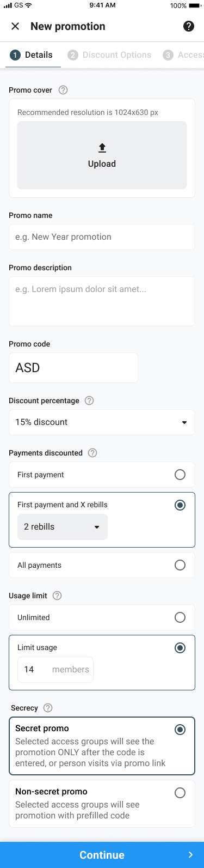Select First payment radio option
This screenshot has height=868, width=204.
tap(180, 475)
